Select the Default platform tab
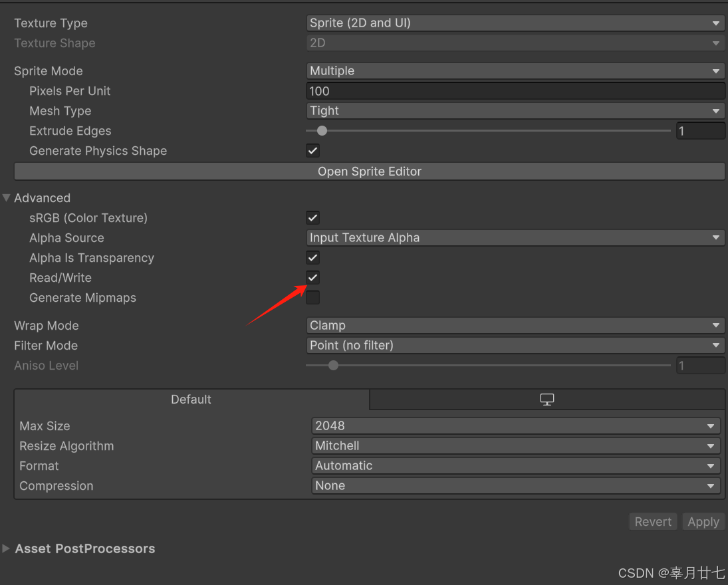Screen dimensions: 728x585 191,399
